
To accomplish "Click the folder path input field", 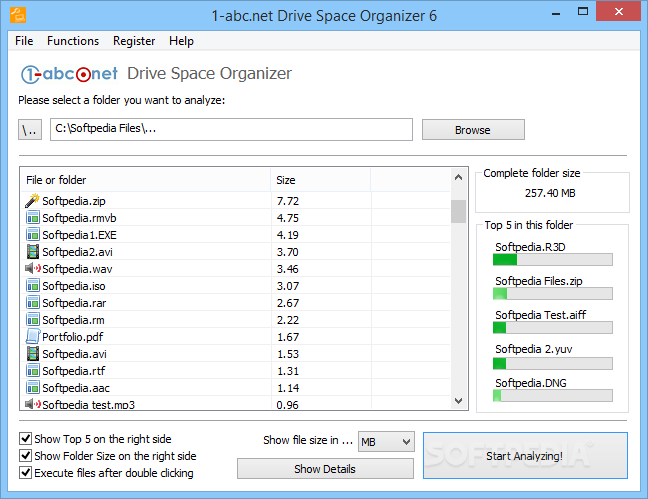I will click(231, 129).
